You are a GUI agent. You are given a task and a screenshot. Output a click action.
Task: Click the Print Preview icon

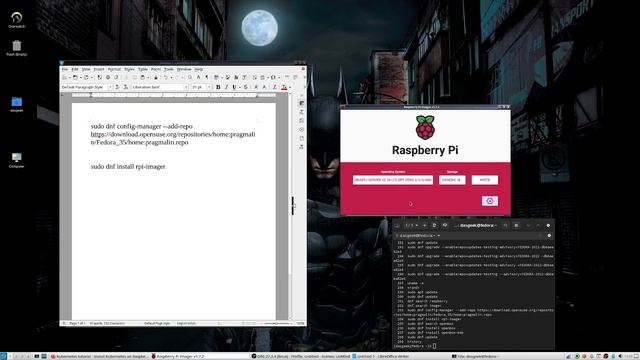tap(116, 77)
